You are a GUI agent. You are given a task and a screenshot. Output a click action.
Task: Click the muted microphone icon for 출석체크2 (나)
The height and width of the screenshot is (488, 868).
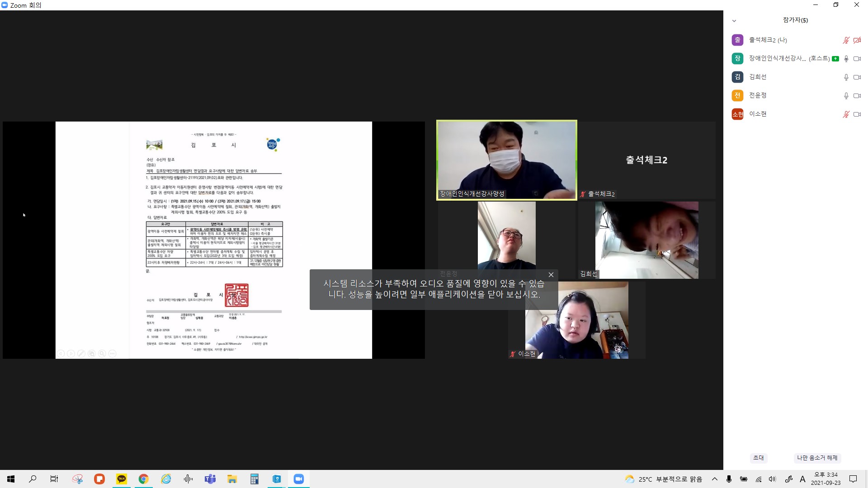point(846,40)
